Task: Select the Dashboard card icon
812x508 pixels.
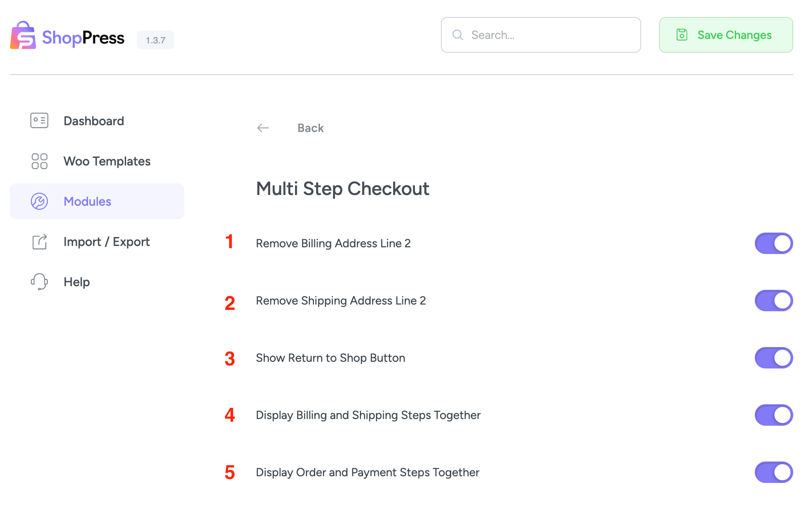Action: 39,120
